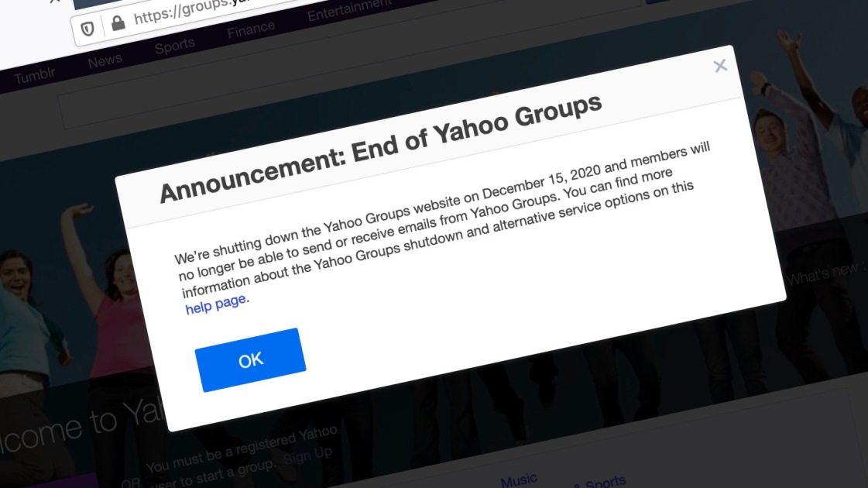
Task: Open the help page link
Action: [216, 302]
